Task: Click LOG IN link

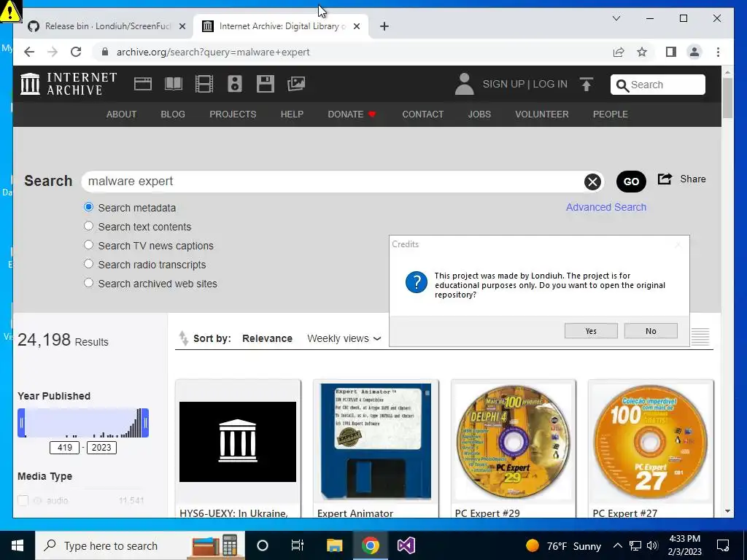Action: (550, 84)
